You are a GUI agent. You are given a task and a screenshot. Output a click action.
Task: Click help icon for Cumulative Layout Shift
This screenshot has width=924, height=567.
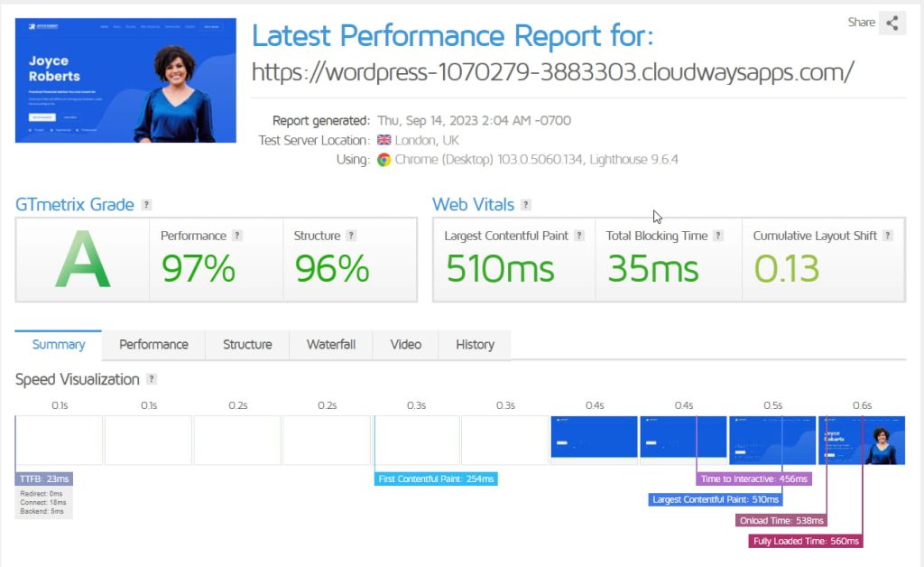tap(888, 236)
